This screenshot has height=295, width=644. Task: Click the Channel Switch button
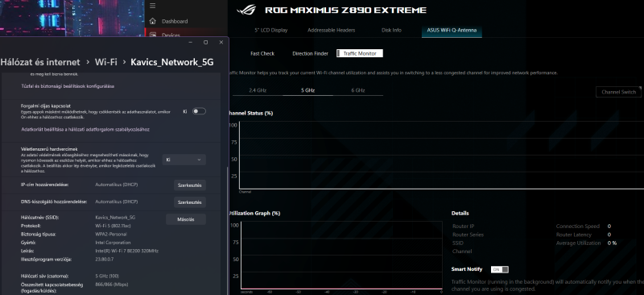click(618, 92)
